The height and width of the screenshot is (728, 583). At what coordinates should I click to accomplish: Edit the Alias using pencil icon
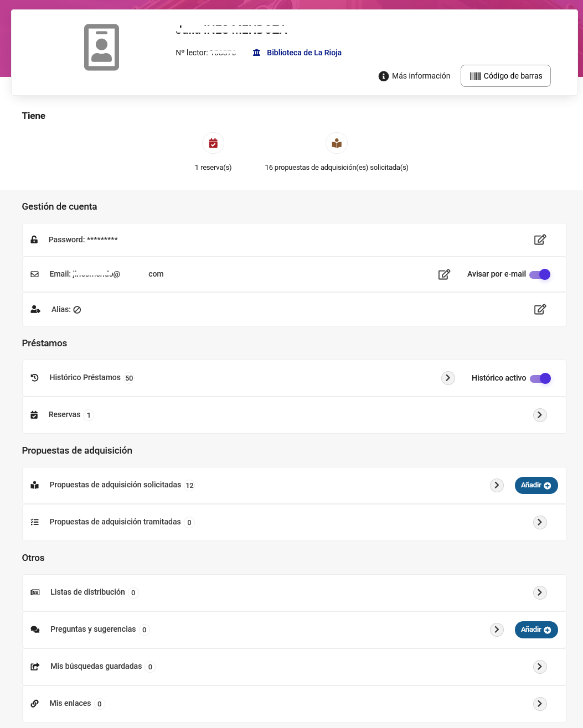540,309
